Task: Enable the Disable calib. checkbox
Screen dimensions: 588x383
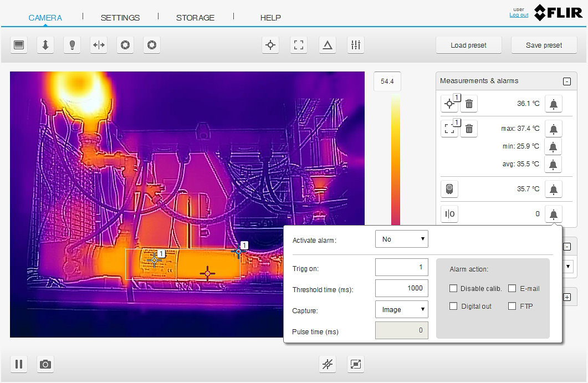Action: 453,288
